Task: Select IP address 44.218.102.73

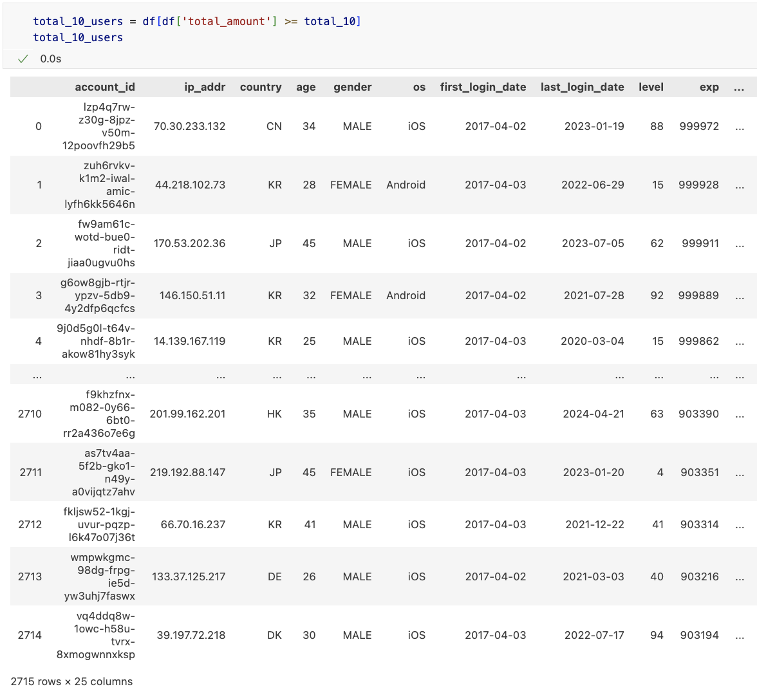Action: [x=191, y=185]
